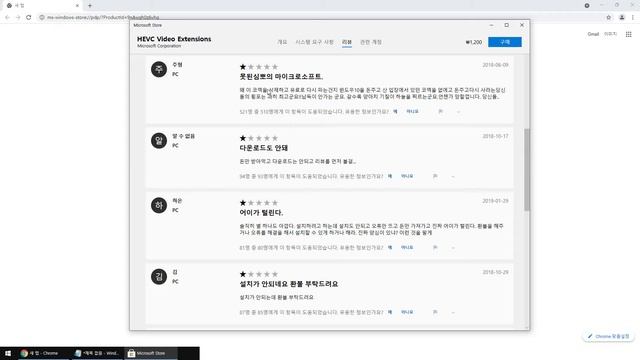This screenshot has height=360, width=640.
Task: Click the Microsoft Store reviews scrollbar thumb
Action: tap(527, 169)
